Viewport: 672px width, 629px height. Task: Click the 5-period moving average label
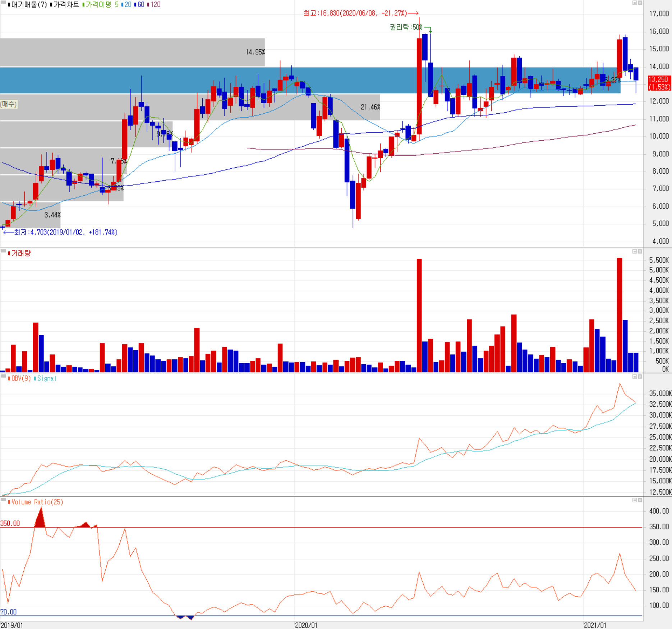(117, 5)
